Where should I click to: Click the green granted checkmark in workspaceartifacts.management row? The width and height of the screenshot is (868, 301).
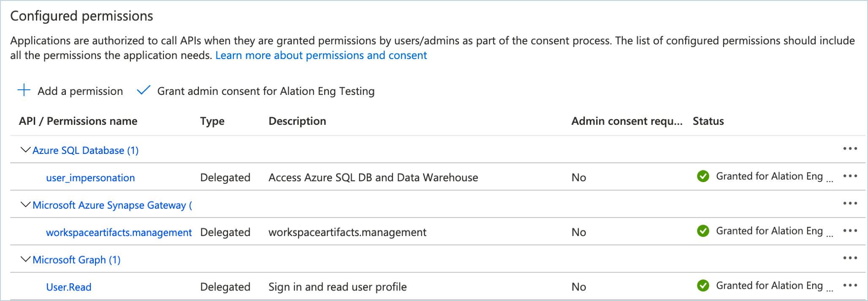coord(703,231)
